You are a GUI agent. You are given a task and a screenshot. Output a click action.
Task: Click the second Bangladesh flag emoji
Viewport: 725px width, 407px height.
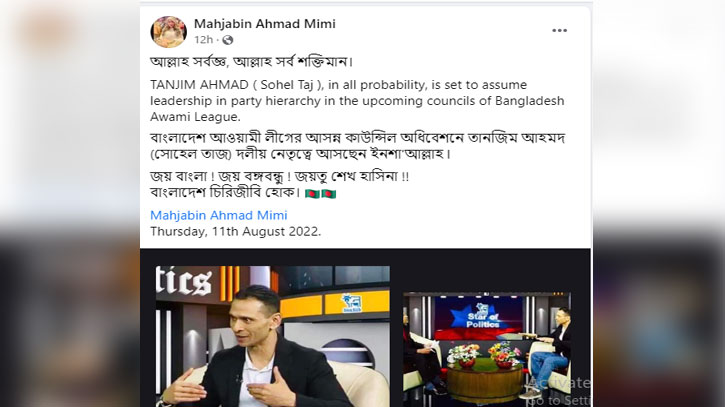pyautogui.click(x=329, y=194)
